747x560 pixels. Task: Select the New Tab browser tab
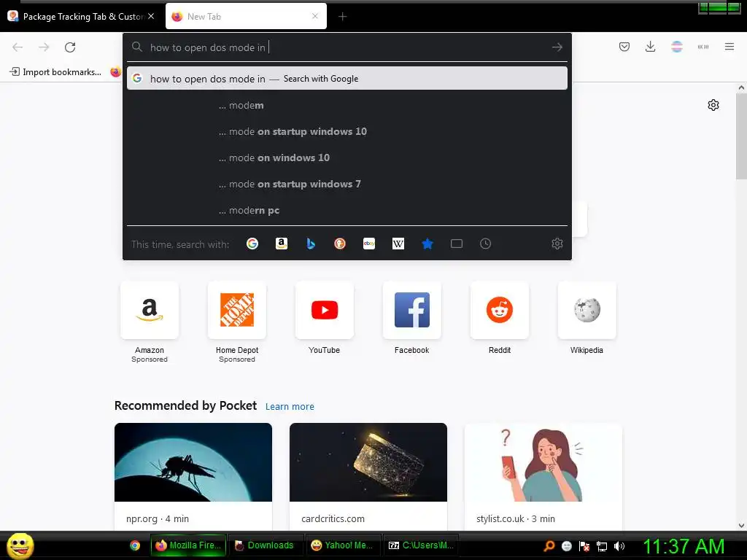click(246, 17)
